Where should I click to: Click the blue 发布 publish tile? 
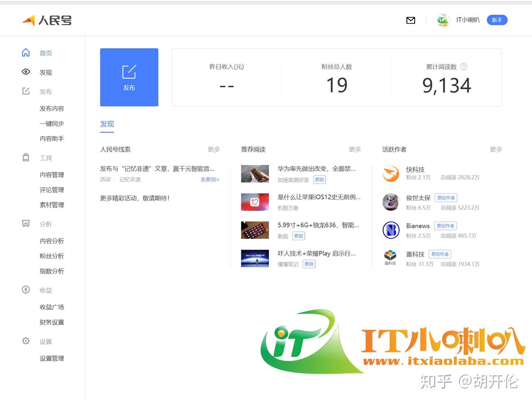click(129, 77)
